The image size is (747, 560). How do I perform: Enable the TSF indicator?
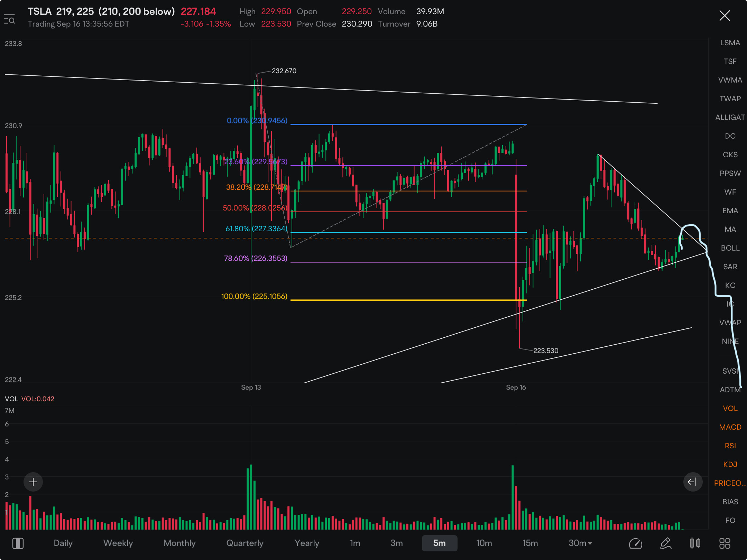click(730, 62)
